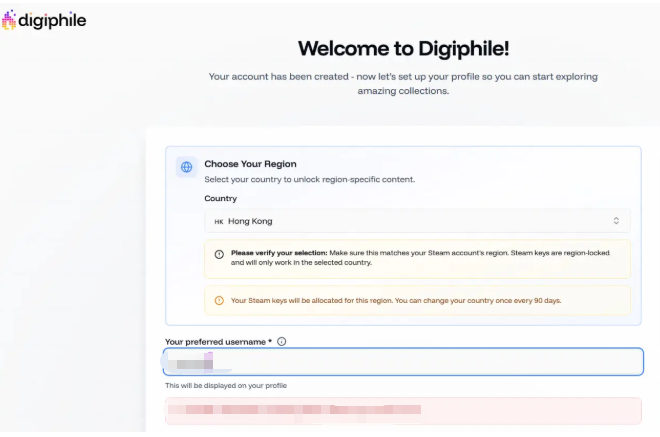Click the 'Country' field label
This screenshot has width=660, height=437.
click(220, 199)
